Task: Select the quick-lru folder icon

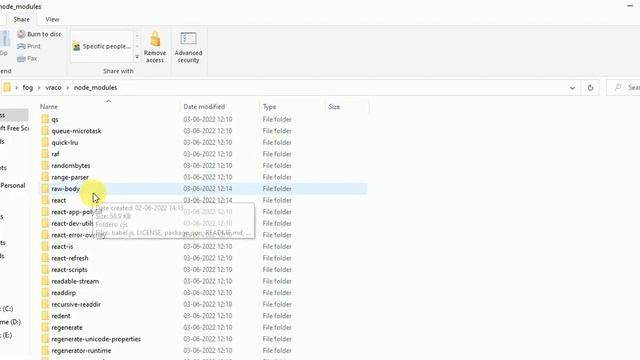Action: (x=45, y=142)
